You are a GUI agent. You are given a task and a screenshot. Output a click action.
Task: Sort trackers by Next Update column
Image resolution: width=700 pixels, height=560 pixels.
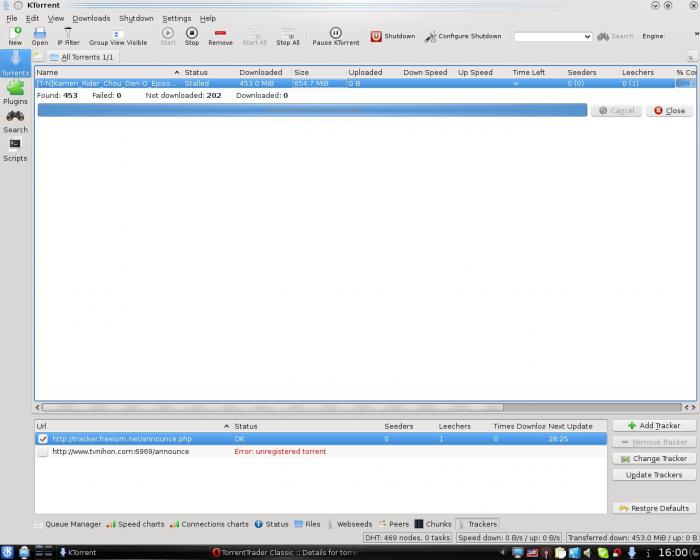tap(576, 426)
